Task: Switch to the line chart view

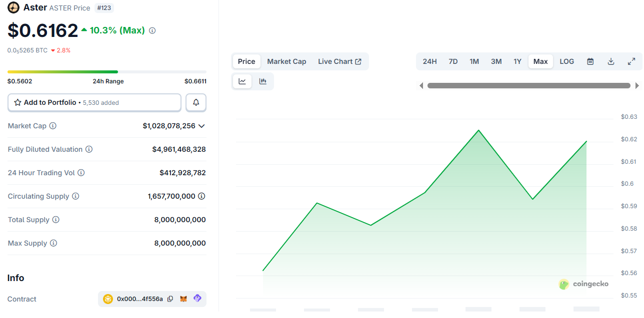Action: [x=242, y=81]
